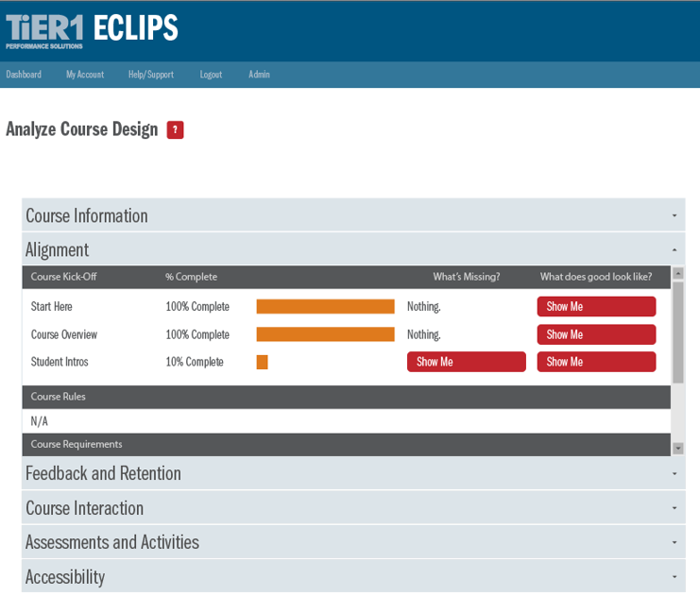Image resolution: width=700 pixels, height=596 pixels.
Task: Click the Student Intros orange progress bar
Action: tap(262, 362)
